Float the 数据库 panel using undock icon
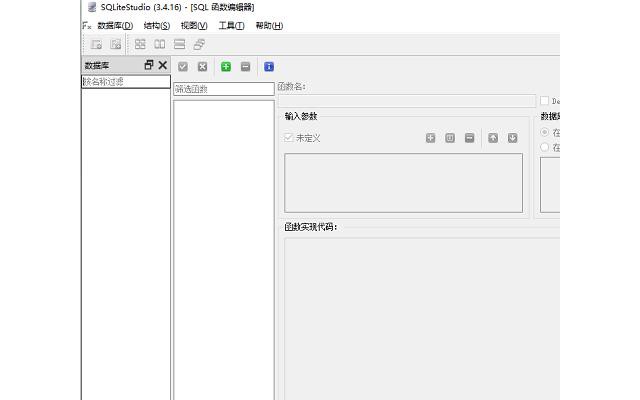The height and width of the screenshot is (400, 640). click(x=149, y=65)
